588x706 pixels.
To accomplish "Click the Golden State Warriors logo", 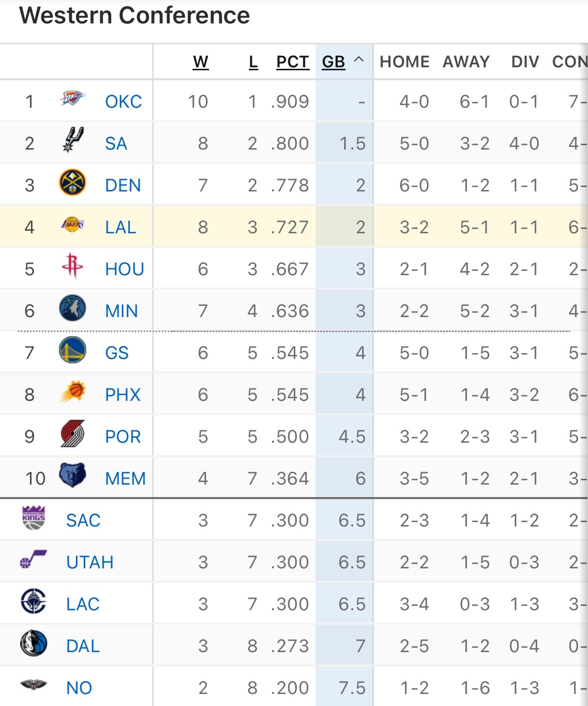I will [x=72, y=350].
